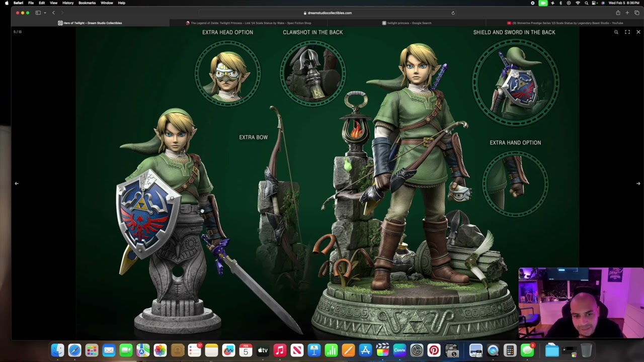The height and width of the screenshot is (362, 644).
Task: Open Safari from the Dock
Action: point(74,350)
